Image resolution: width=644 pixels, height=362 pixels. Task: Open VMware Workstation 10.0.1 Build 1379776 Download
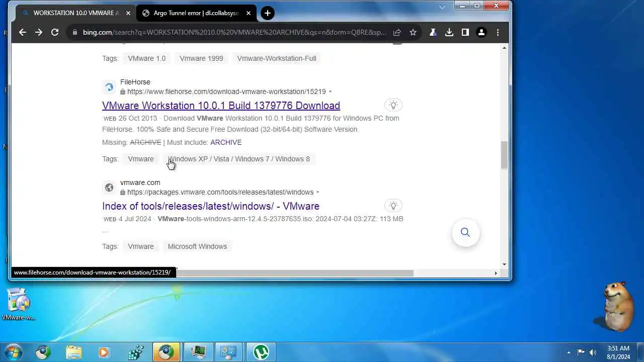click(221, 106)
